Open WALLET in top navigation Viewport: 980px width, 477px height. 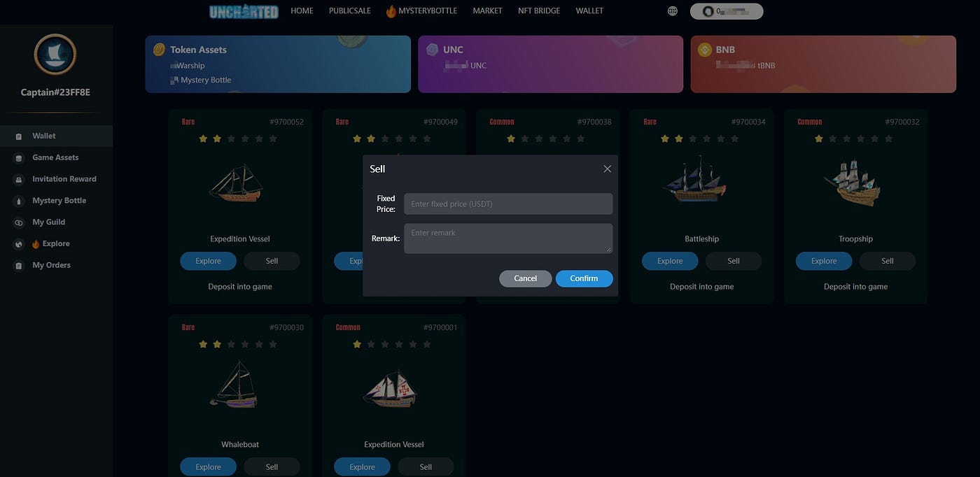coord(589,11)
